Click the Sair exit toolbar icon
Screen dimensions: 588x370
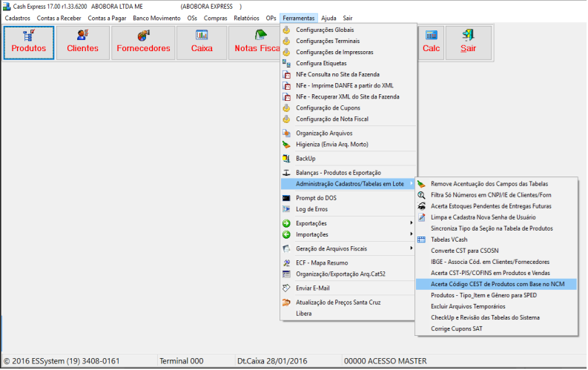(x=468, y=42)
